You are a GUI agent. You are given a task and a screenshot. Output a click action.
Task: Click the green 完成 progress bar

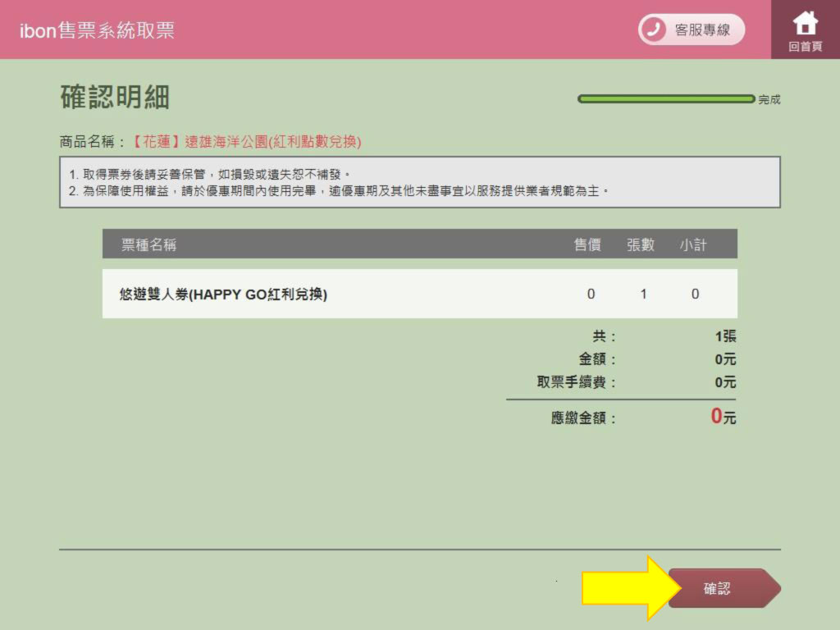[x=666, y=99]
